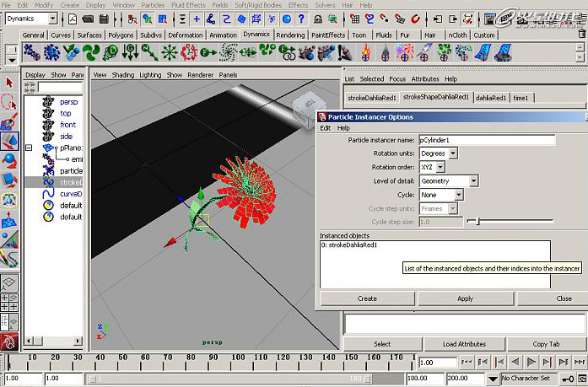Click the Lasso select tool
Viewport: 588px width, 387px height.
click(x=10, y=102)
